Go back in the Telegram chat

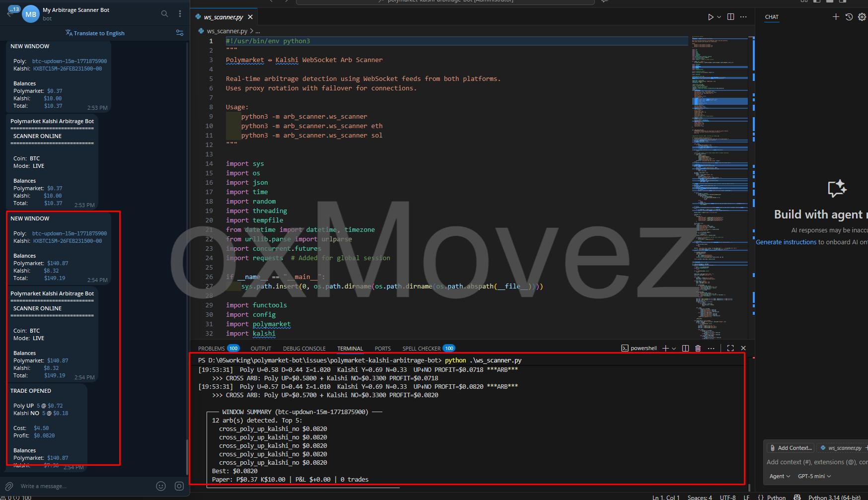click(x=10, y=14)
